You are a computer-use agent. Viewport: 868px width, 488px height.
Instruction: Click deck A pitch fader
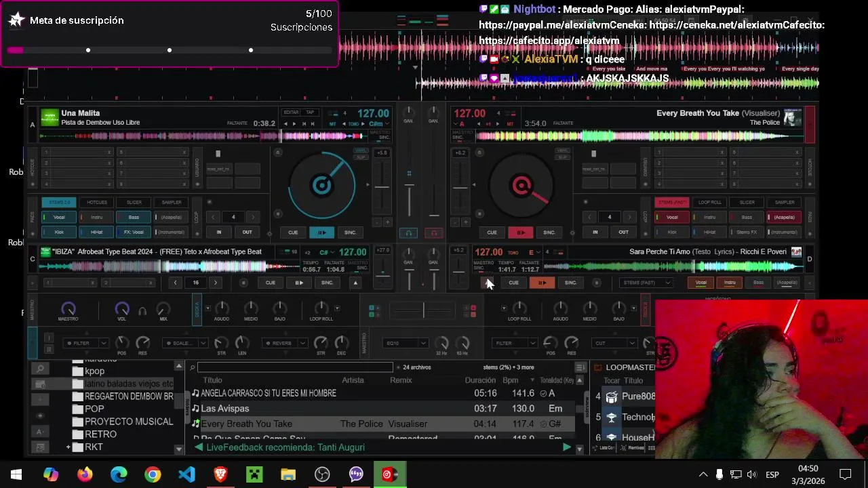[382, 188]
